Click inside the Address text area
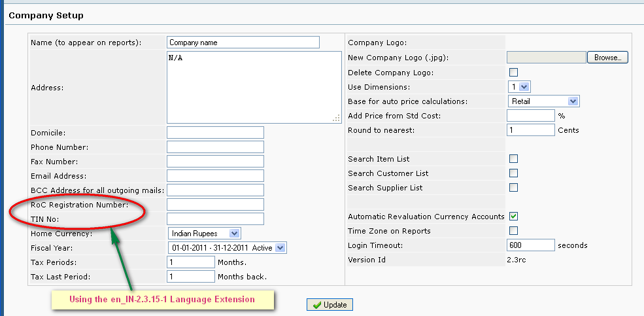 254,87
